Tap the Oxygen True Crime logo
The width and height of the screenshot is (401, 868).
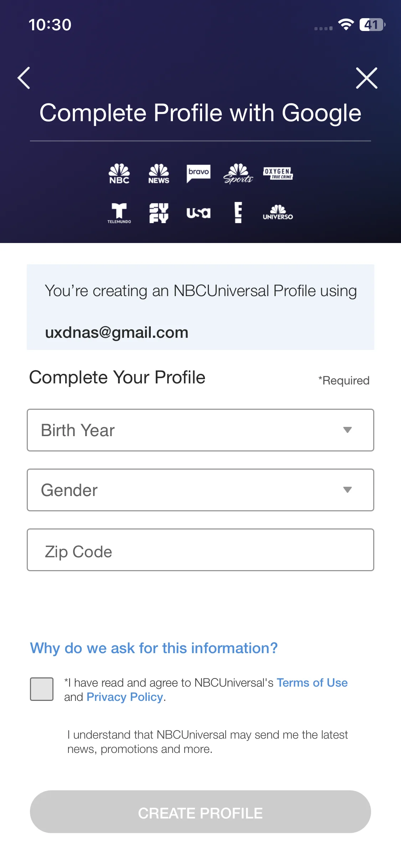(278, 173)
